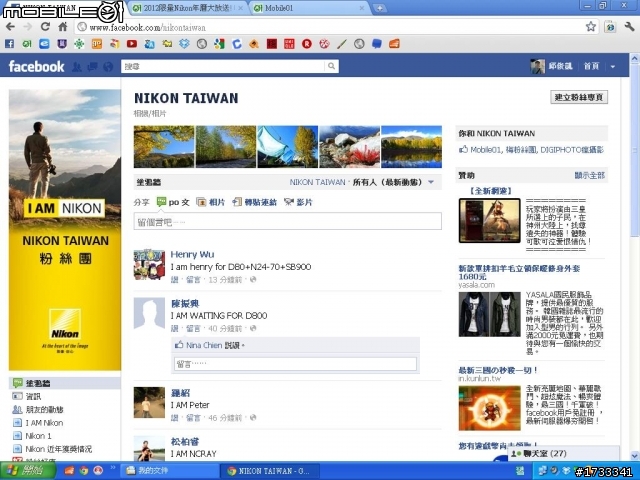Click the 全新劍靈 ad game image

[489, 220]
